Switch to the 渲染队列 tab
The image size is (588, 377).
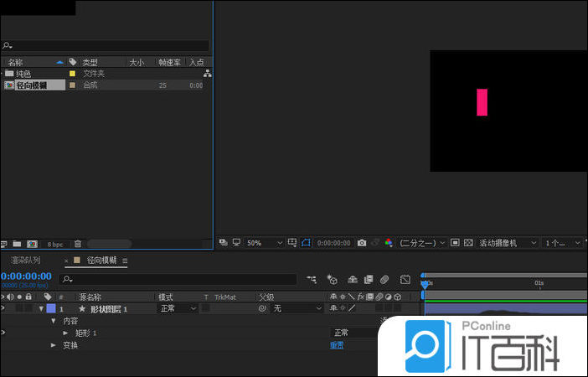pyautogui.click(x=25, y=261)
